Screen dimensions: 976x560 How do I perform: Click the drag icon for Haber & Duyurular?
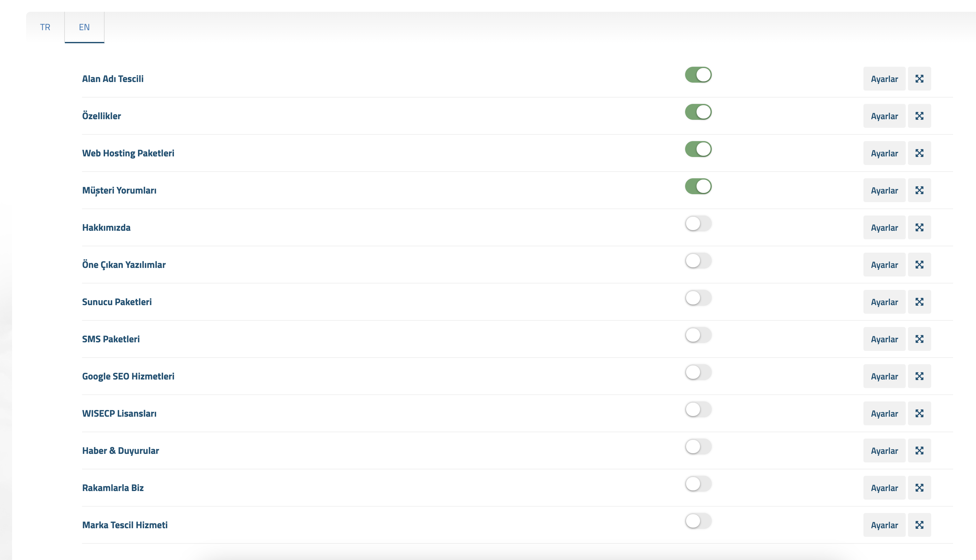pos(919,450)
